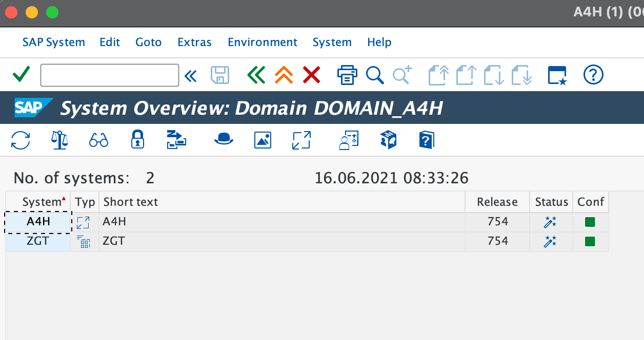Click the 'No. of systems: 2' text

[x=84, y=178]
